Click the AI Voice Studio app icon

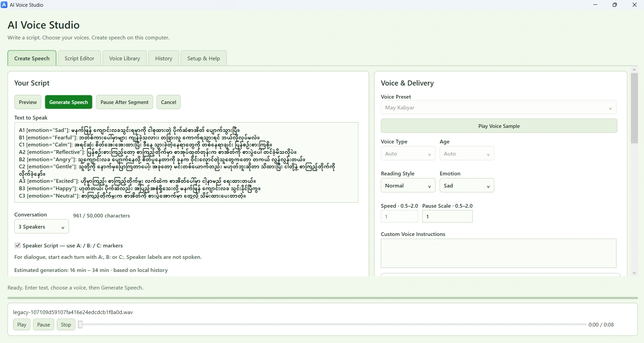4,5
